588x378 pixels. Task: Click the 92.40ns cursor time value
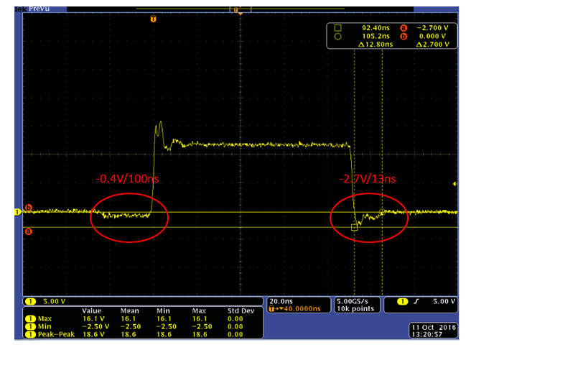pyautogui.click(x=375, y=28)
